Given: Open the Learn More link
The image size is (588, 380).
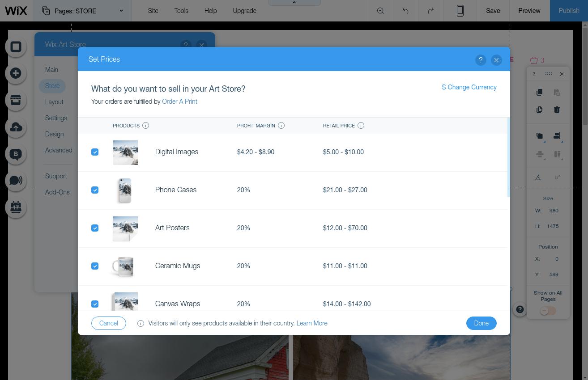Looking at the screenshot, I should (x=312, y=323).
